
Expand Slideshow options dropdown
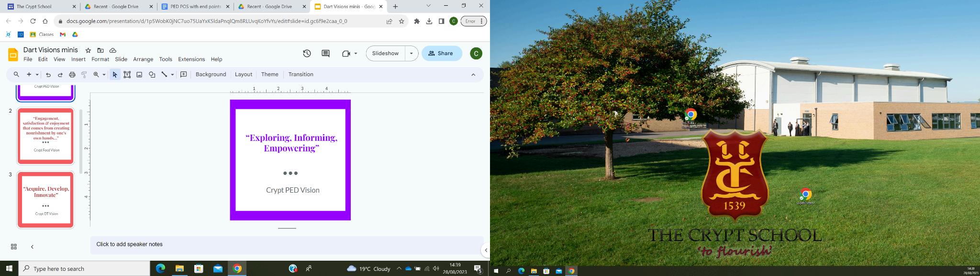(x=412, y=54)
